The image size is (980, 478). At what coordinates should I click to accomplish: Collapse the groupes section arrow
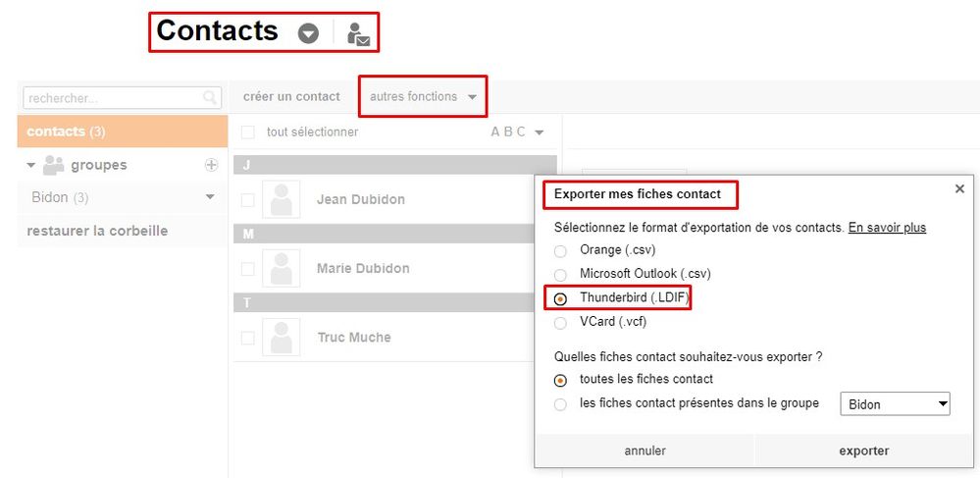pyautogui.click(x=31, y=165)
